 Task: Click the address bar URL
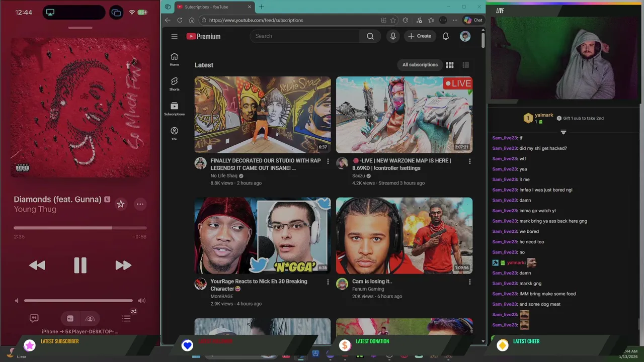(x=256, y=20)
